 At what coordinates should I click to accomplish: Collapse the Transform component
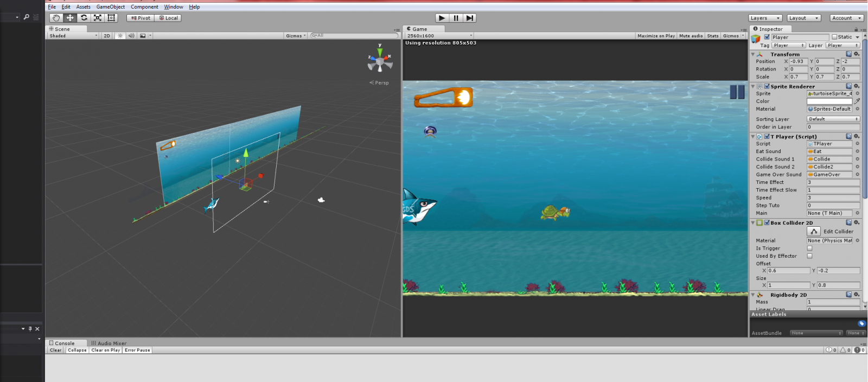pyautogui.click(x=753, y=54)
